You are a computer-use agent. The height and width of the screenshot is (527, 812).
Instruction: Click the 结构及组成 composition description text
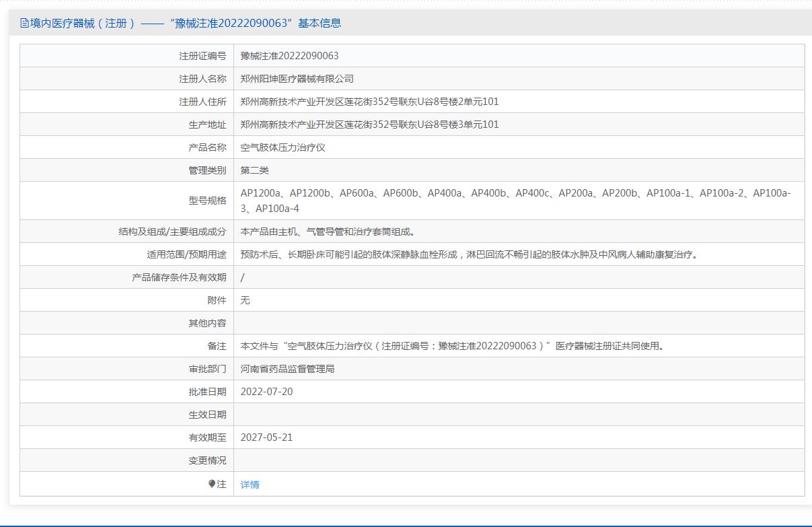pos(328,232)
